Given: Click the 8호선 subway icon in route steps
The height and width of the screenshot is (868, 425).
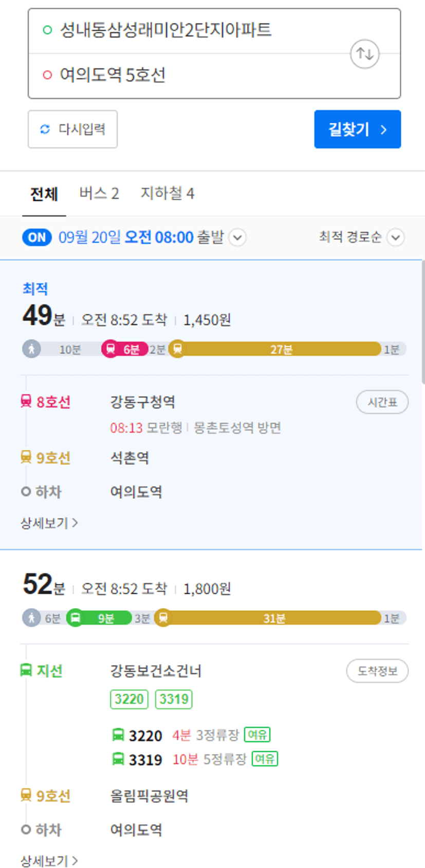Looking at the screenshot, I should (x=26, y=401).
